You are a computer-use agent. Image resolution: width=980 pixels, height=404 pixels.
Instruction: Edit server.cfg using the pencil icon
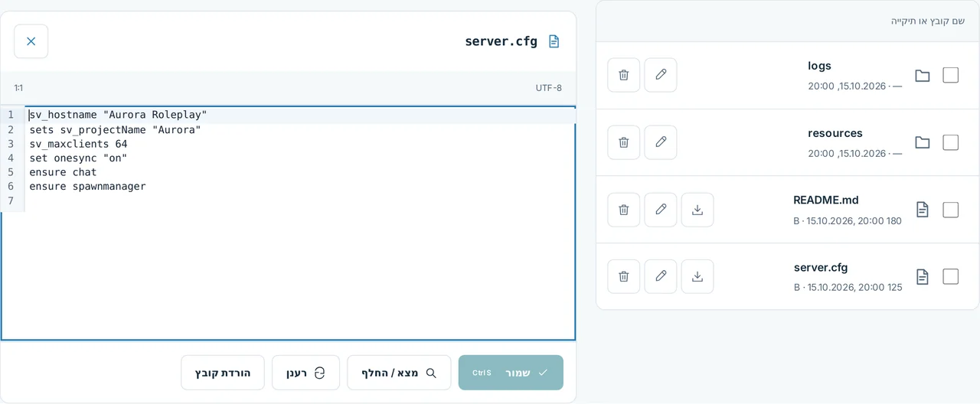[661, 276]
